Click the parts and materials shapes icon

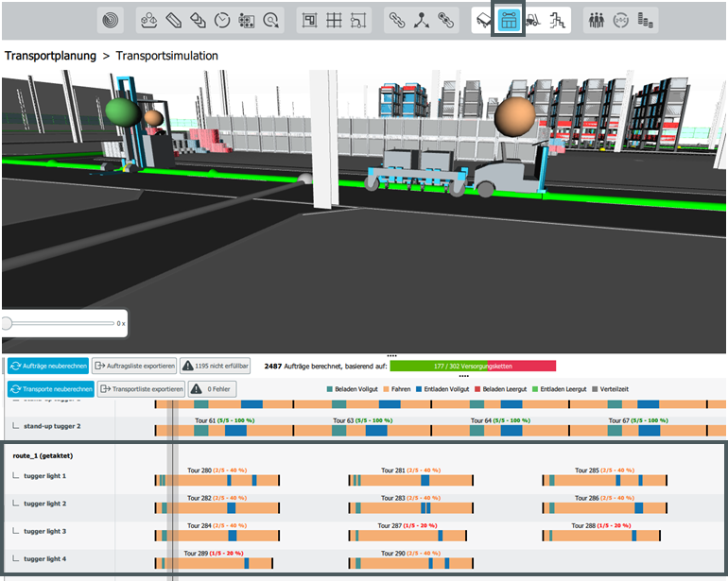pyautogui.click(x=149, y=21)
